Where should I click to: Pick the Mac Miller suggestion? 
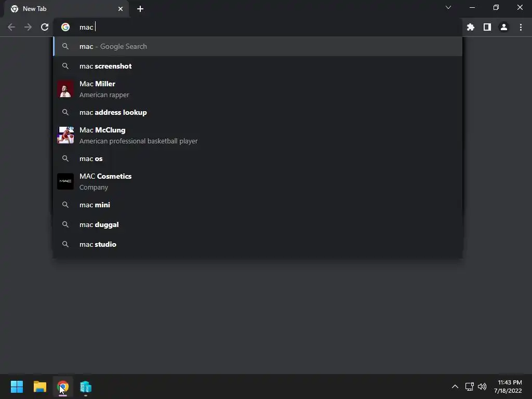[x=258, y=89]
